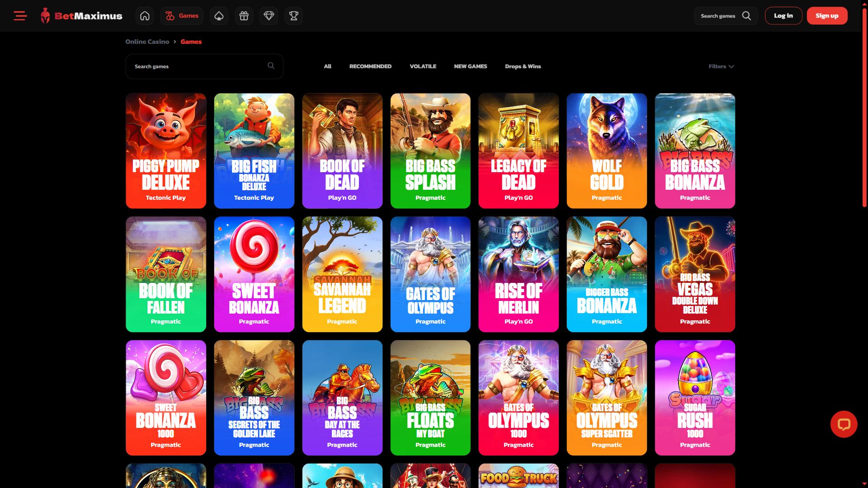Go to the home icon
The height and width of the screenshot is (488, 868).
click(x=145, y=16)
